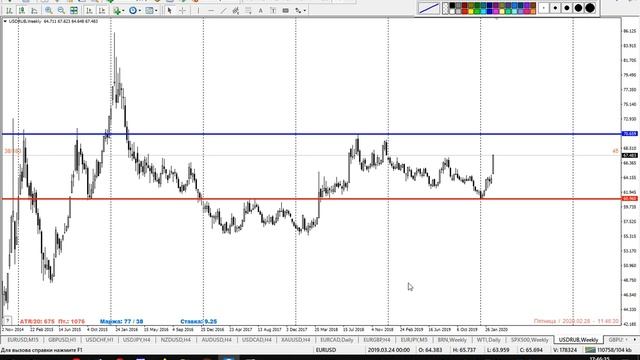Switch to the GBPUSD,H1 chart tab

(x=62, y=340)
